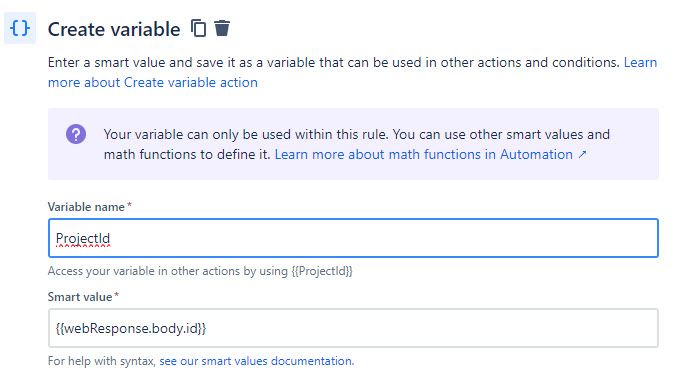
Task: Focus the Variable name input field
Action: click(353, 238)
